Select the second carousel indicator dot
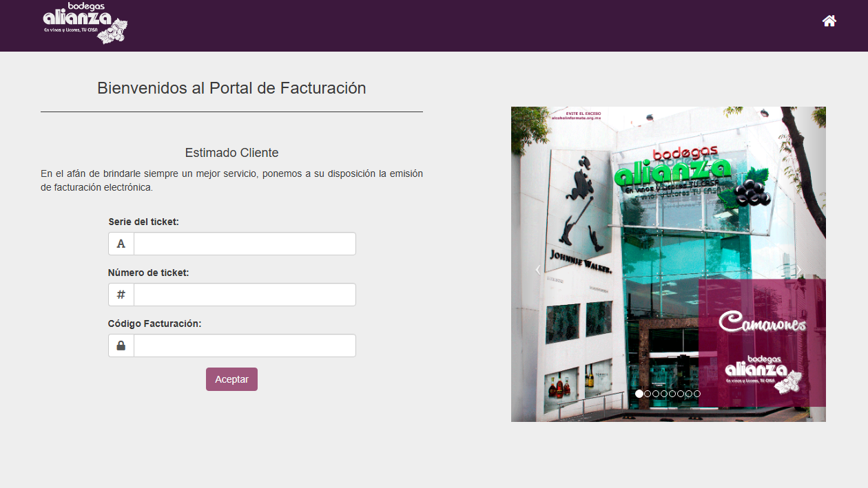This screenshot has width=868, height=488. (648, 394)
